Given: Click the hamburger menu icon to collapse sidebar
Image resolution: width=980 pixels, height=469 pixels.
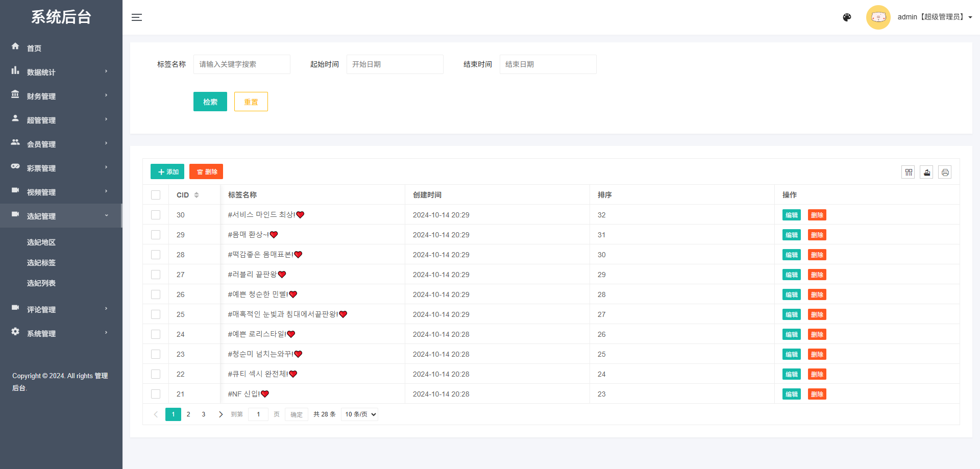Looking at the screenshot, I should [137, 17].
